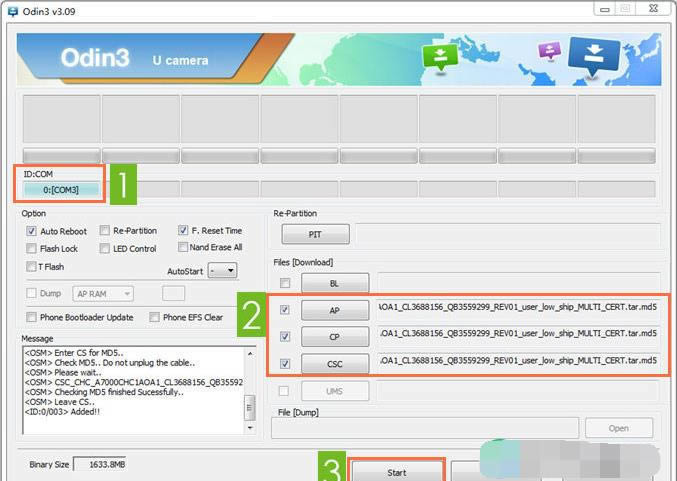Enable the Re-Partition checkbox
The width and height of the screenshot is (677, 481).
[x=105, y=231]
